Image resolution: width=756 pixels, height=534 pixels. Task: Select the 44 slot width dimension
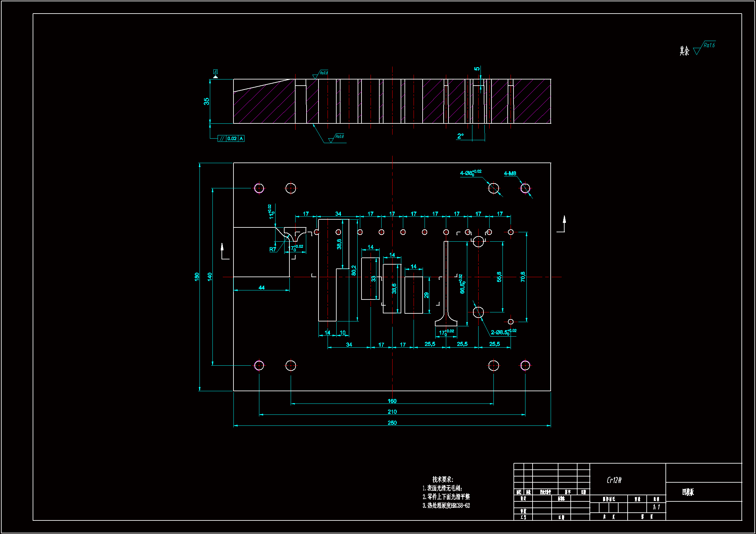[262, 288]
